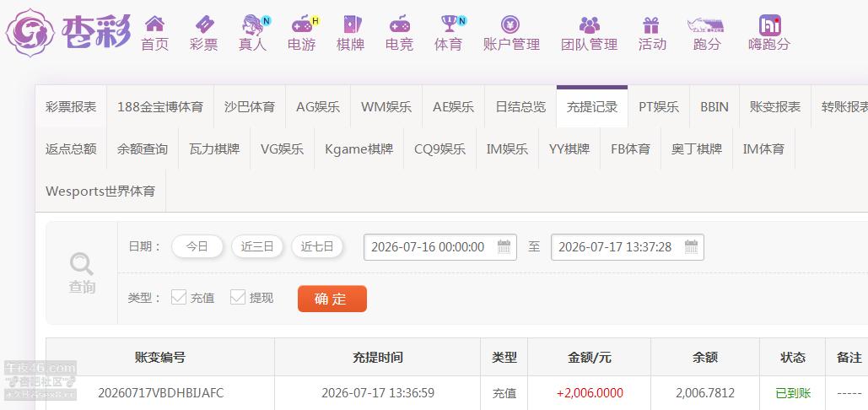Switch to the VG娱乐 tab
The image size is (868, 410).
tap(283, 148)
